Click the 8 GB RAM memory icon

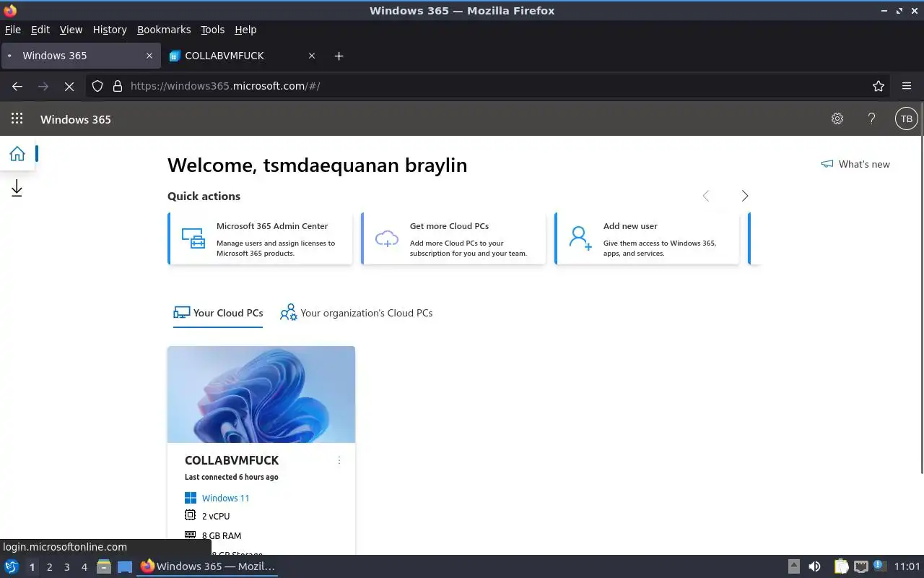tap(191, 535)
